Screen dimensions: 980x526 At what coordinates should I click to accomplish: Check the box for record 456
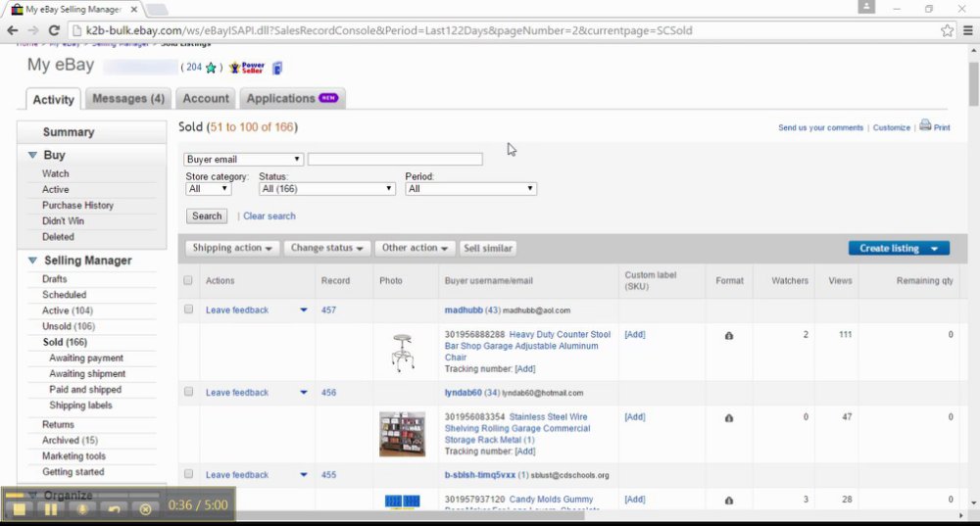click(188, 392)
